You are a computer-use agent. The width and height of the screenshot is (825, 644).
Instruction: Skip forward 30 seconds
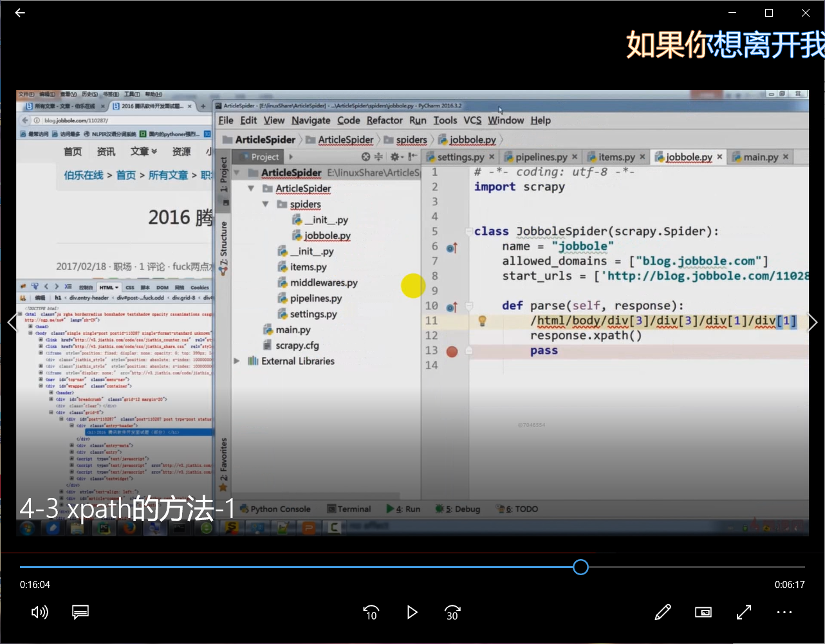tap(452, 612)
